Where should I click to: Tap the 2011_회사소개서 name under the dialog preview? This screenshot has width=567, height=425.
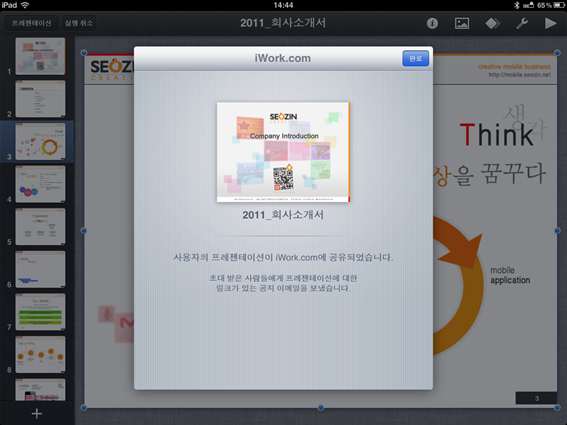[283, 215]
